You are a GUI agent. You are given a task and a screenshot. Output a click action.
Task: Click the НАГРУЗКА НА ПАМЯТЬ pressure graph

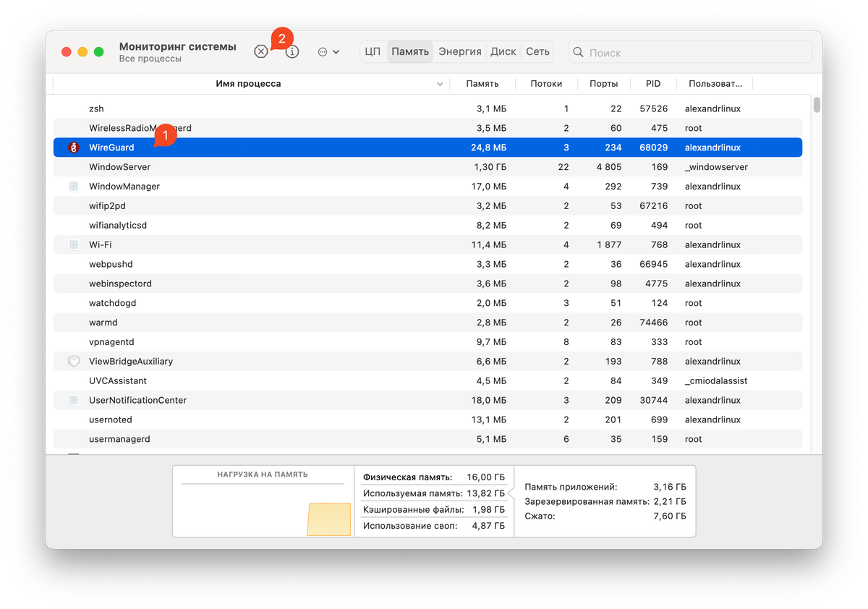tap(263, 501)
